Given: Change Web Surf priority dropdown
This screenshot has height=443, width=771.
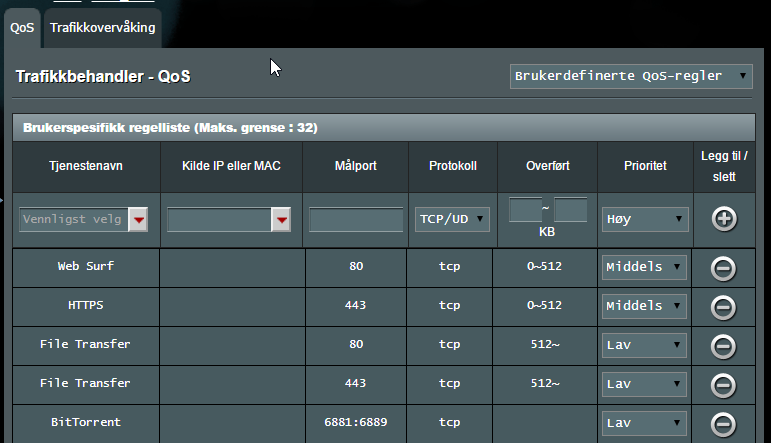Looking at the screenshot, I should click(644, 267).
